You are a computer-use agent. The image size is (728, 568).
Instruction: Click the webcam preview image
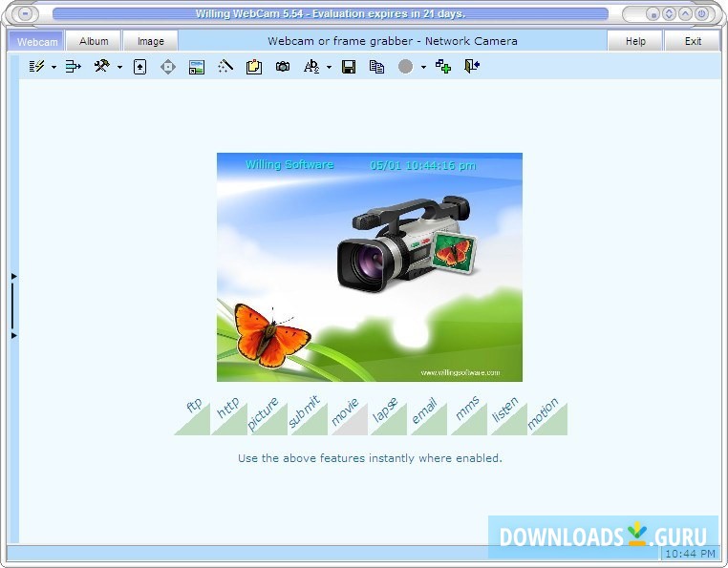370,267
